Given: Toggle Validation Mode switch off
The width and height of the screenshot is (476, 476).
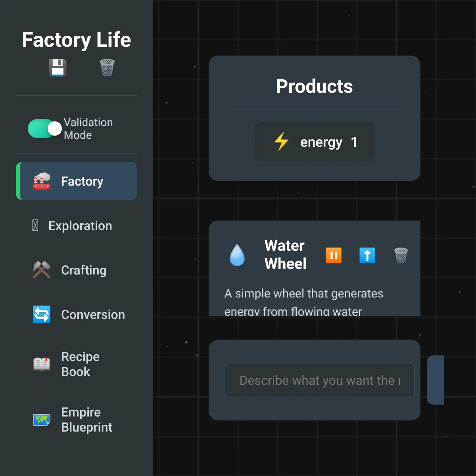Looking at the screenshot, I should (44, 129).
